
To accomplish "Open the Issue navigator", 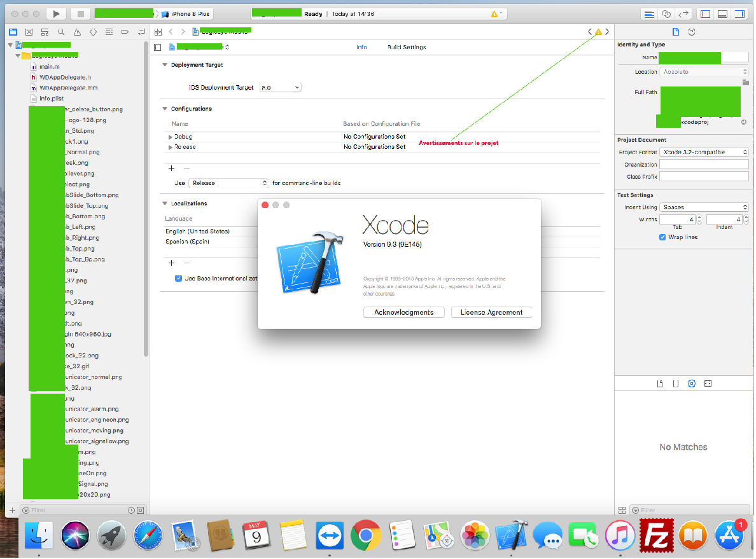I will (77, 32).
